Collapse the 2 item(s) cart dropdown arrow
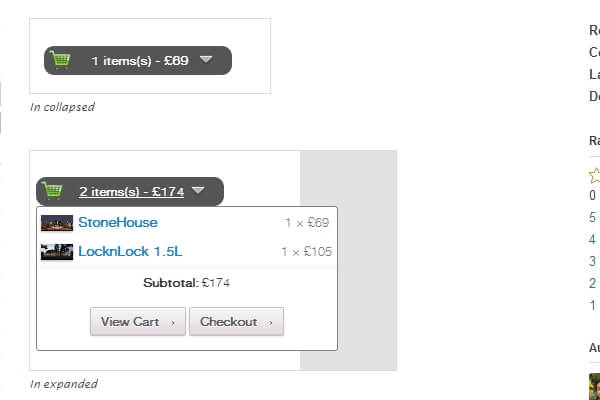 coord(198,190)
